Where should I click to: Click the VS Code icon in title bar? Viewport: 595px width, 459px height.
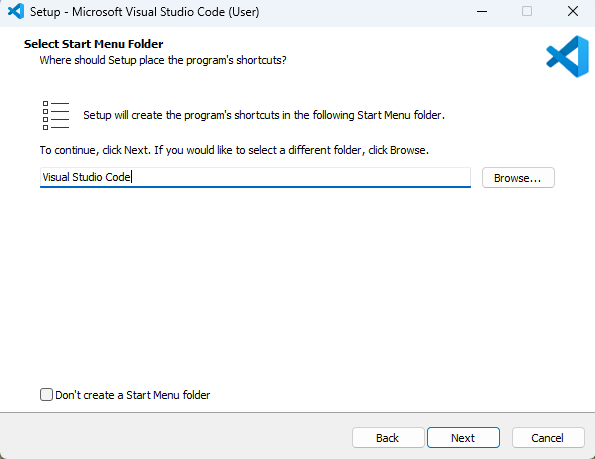(x=16, y=11)
